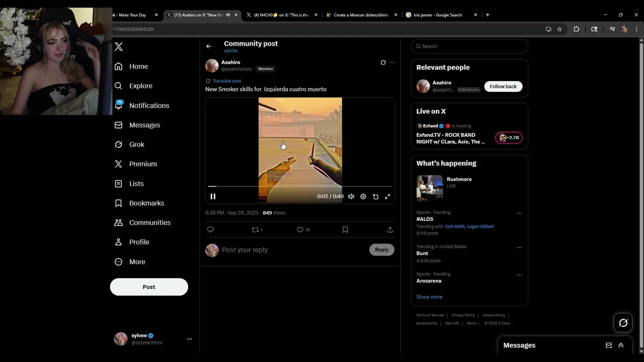Screen dimensions: 644x362
Task: Mute the video volume
Action: click(x=351, y=197)
